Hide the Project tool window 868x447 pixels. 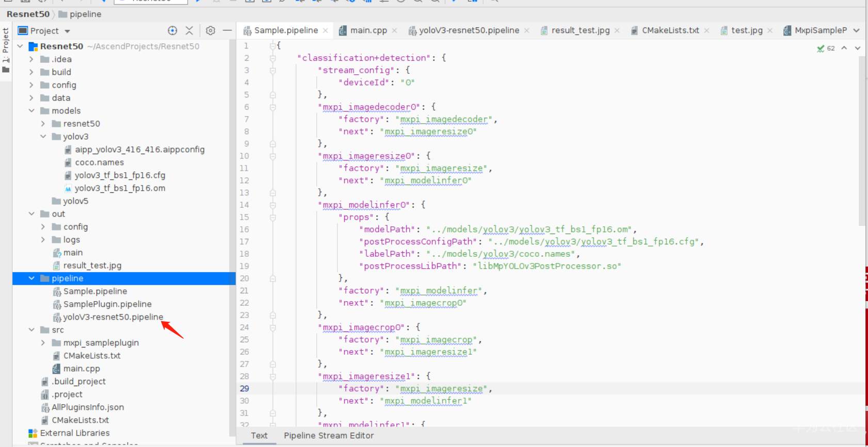click(227, 31)
